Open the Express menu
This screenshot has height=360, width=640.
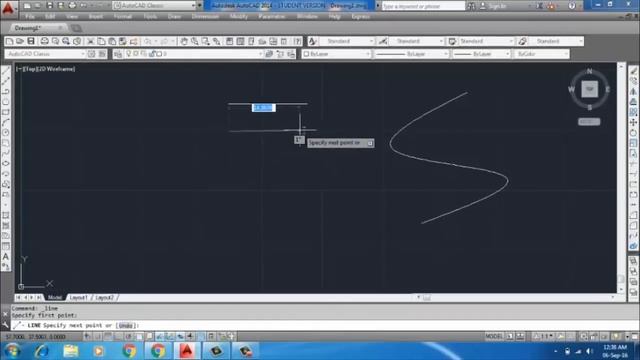pos(361,17)
